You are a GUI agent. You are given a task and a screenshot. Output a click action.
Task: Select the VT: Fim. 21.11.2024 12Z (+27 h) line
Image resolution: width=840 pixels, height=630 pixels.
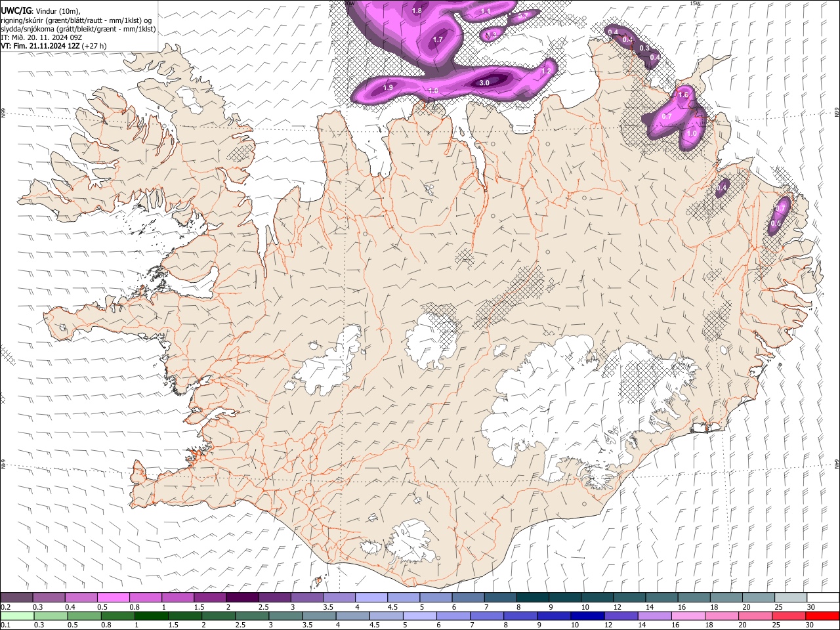tap(54, 46)
